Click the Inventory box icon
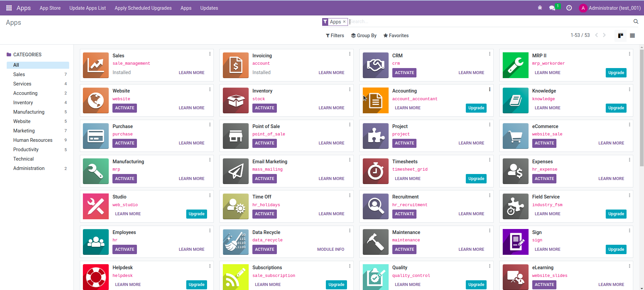644x290 pixels. (236, 100)
